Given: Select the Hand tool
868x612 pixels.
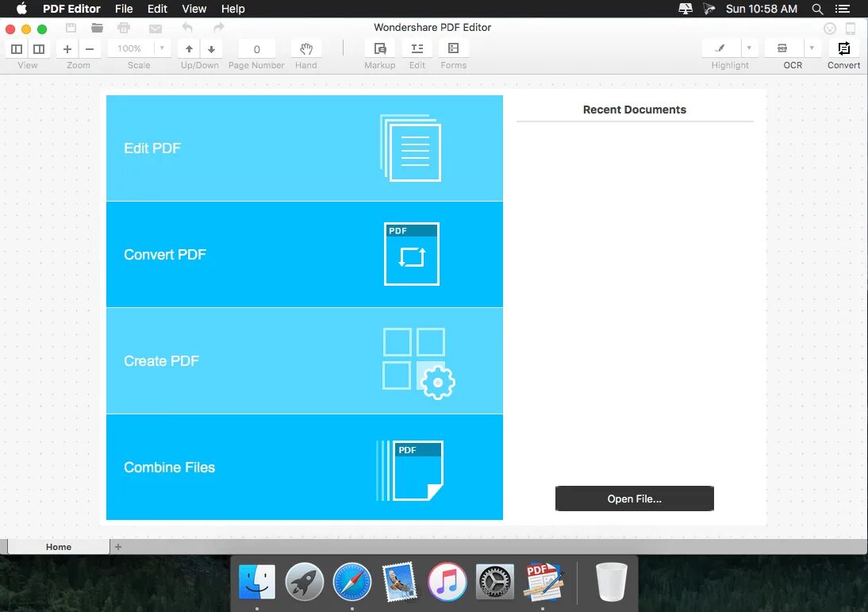Looking at the screenshot, I should pyautogui.click(x=306, y=48).
